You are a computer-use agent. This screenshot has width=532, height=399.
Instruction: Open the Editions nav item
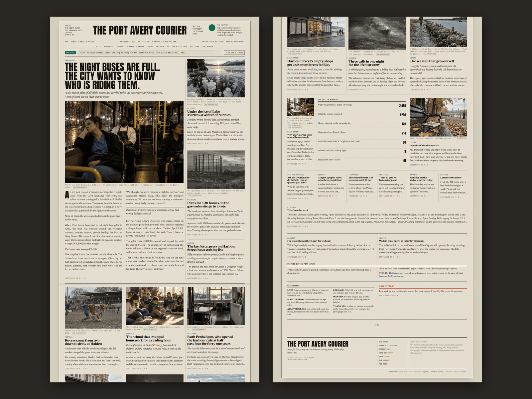pos(195,47)
